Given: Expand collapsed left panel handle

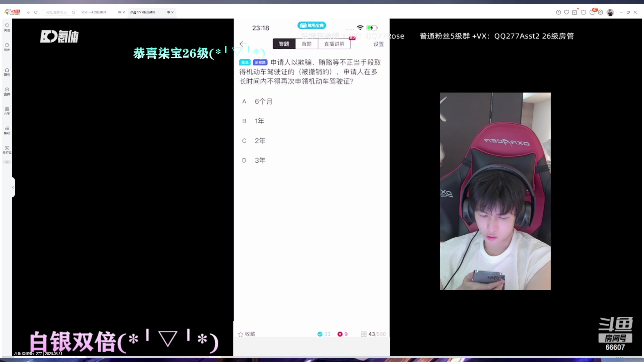Looking at the screenshot, I should click(13, 187).
